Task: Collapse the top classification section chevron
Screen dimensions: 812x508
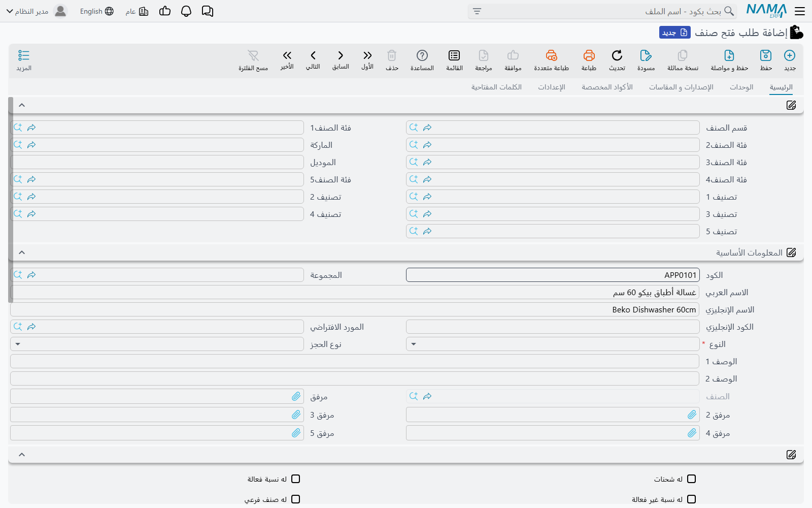Action: click(x=22, y=105)
